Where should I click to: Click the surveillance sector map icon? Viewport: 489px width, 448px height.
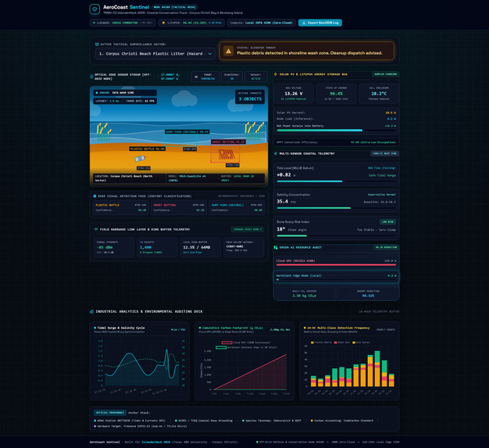[x=97, y=45]
